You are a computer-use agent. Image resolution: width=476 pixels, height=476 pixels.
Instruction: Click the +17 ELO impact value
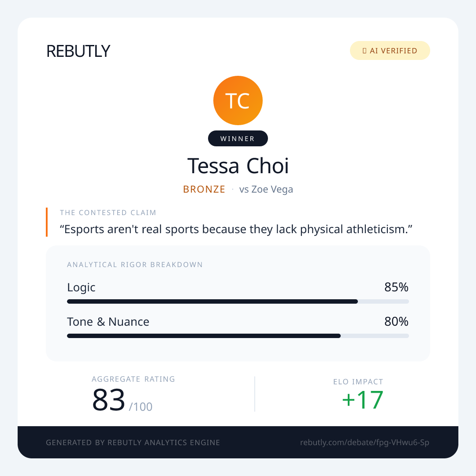362,400
